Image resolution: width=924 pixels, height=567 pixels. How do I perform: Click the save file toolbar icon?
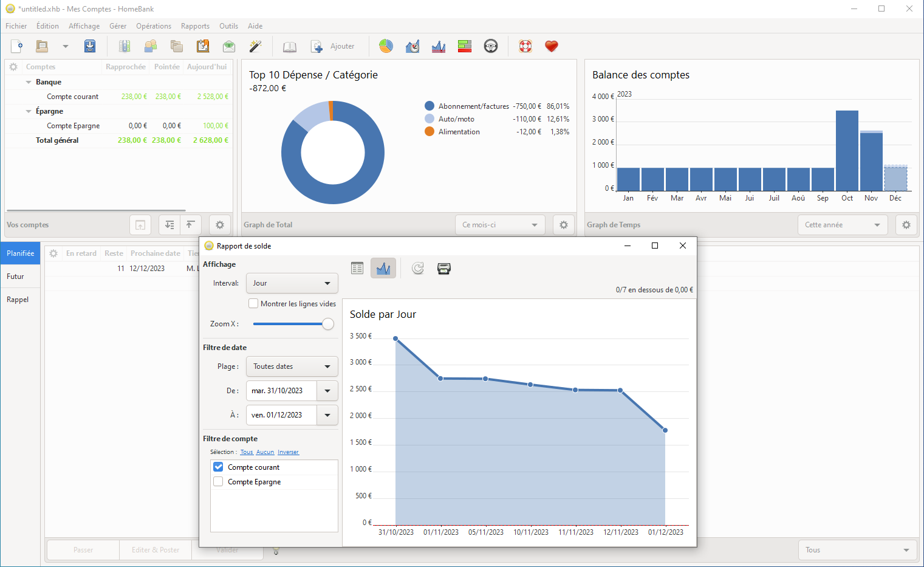(x=90, y=46)
